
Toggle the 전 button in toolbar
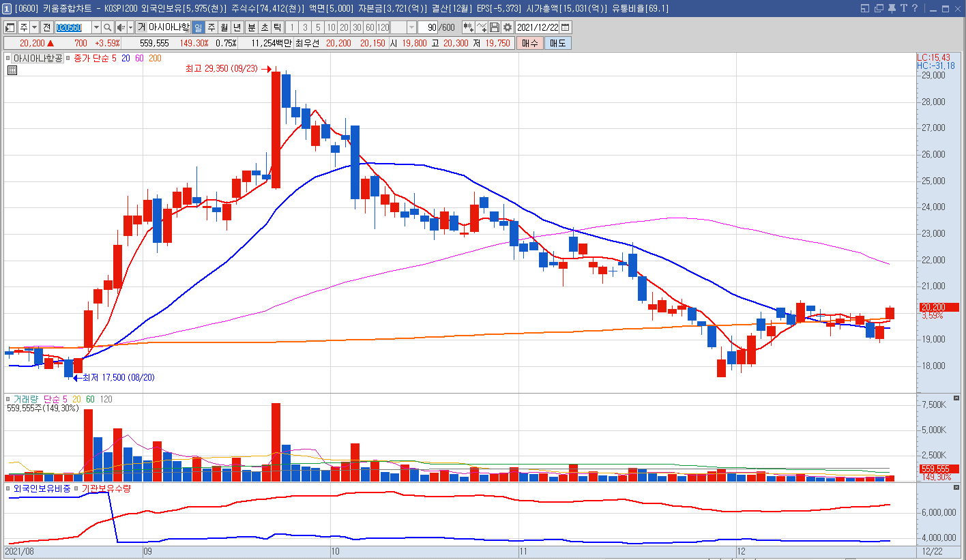click(x=46, y=27)
